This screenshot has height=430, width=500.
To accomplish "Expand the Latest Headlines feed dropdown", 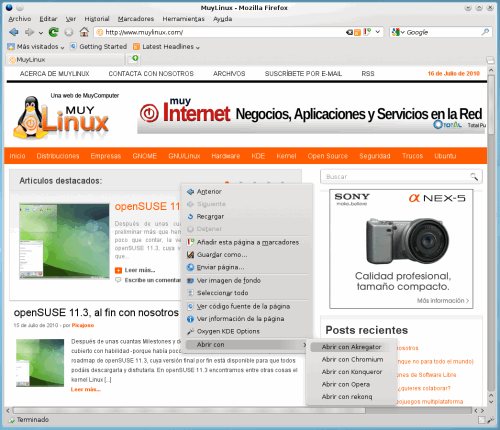I will pos(166,47).
